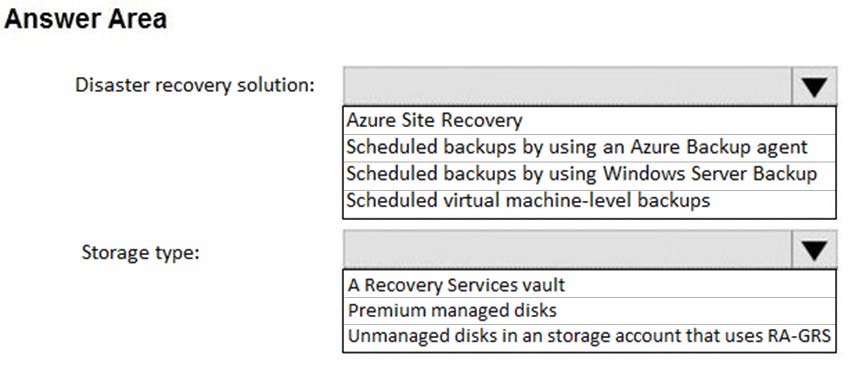Click the Disaster recovery solution label
Viewport: 852px width, 380px height.
click(x=195, y=86)
